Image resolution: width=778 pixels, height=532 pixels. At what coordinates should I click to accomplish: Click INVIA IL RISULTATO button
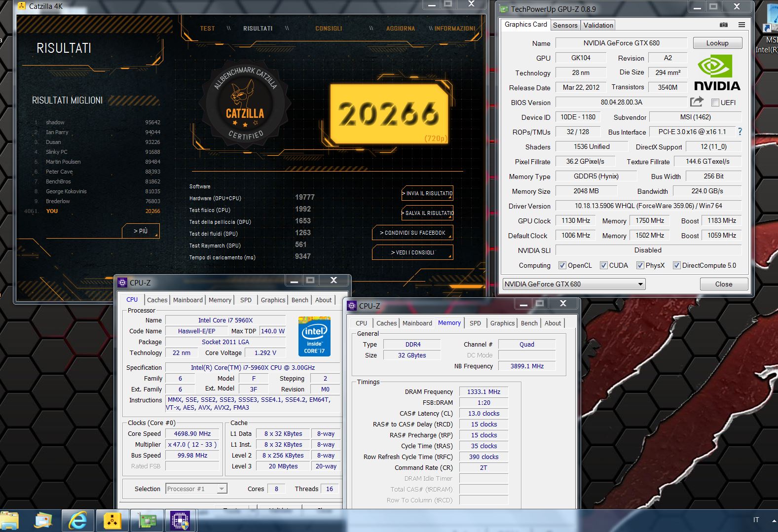[x=427, y=193]
